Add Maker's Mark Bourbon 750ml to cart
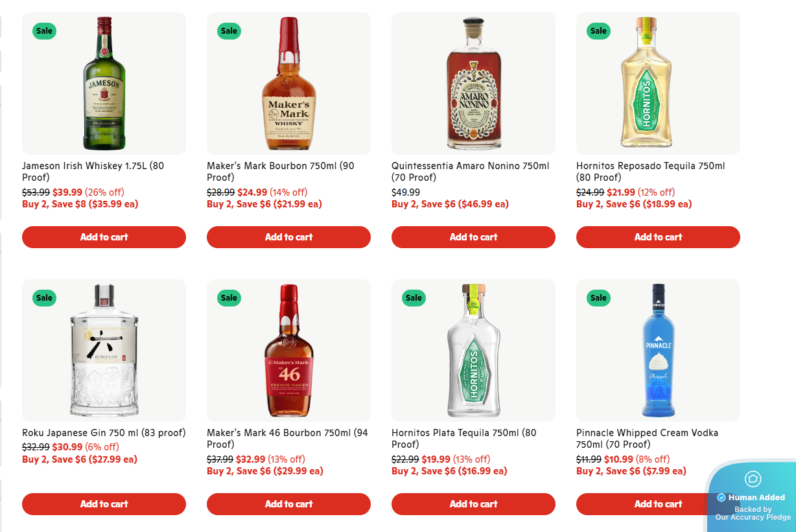The image size is (796, 532). coord(288,237)
